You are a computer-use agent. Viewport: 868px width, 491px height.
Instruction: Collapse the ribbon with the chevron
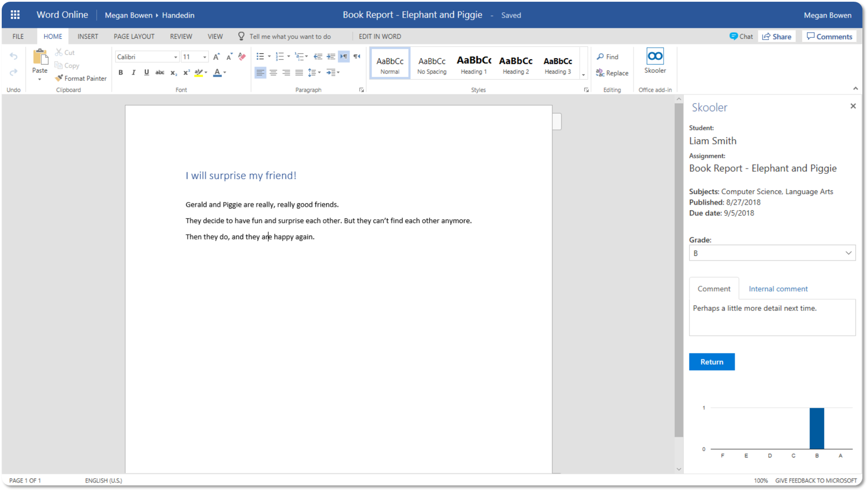pyautogui.click(x=855, y=89)
